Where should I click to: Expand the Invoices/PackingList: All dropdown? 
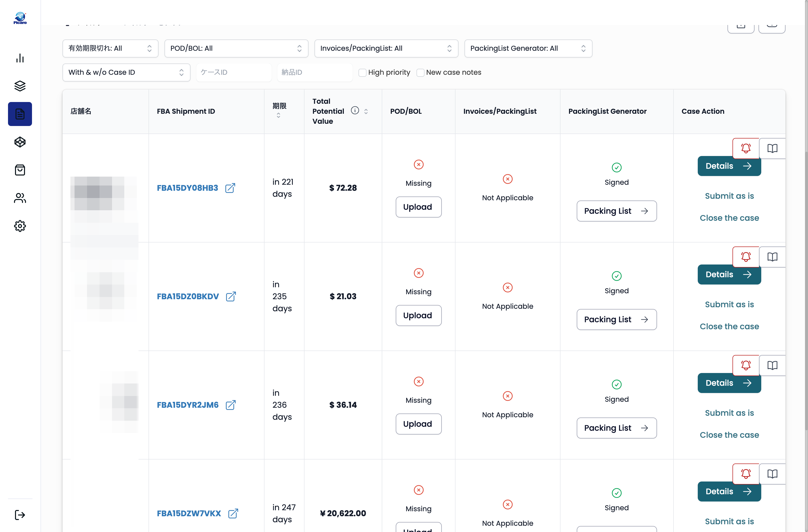coord(386,48)
